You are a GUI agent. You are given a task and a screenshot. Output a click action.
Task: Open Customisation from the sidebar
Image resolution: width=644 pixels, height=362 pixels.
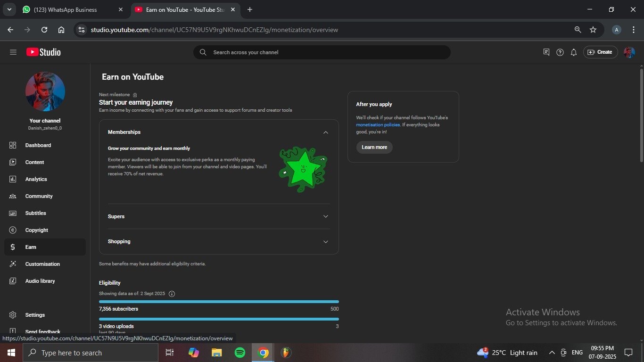tap(42, 264)
